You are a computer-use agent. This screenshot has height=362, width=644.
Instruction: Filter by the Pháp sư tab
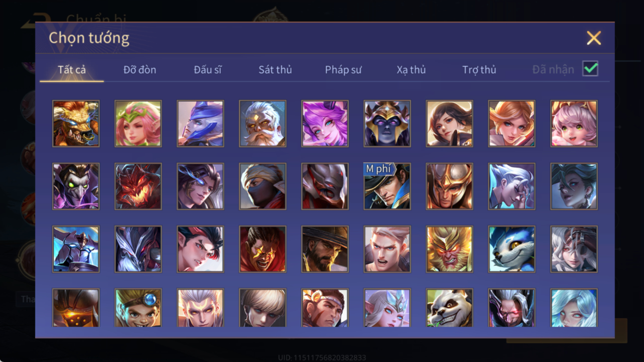coord(343,70)
